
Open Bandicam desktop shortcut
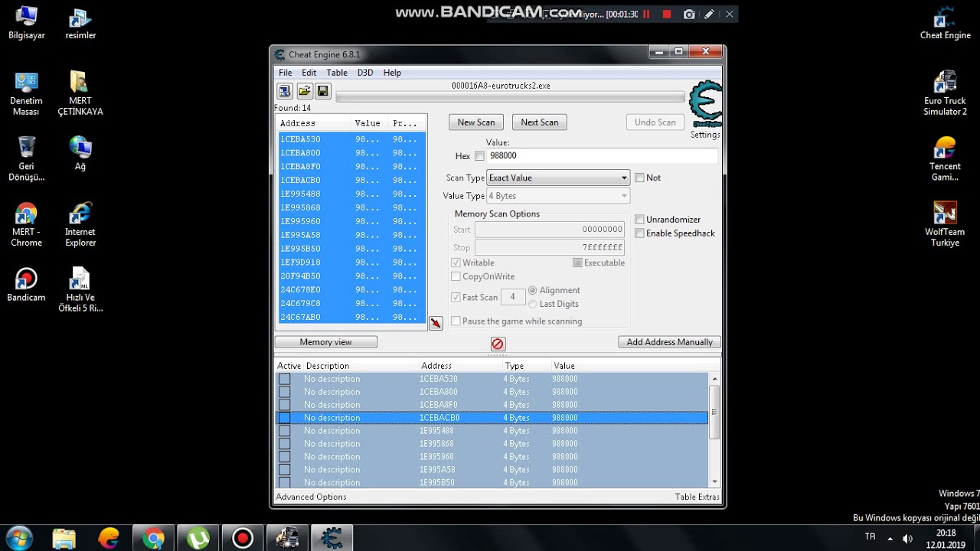click(26, 285)
